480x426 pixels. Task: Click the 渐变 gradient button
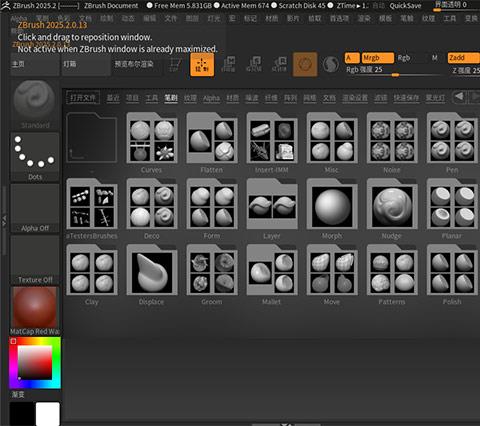click(18, 395)
